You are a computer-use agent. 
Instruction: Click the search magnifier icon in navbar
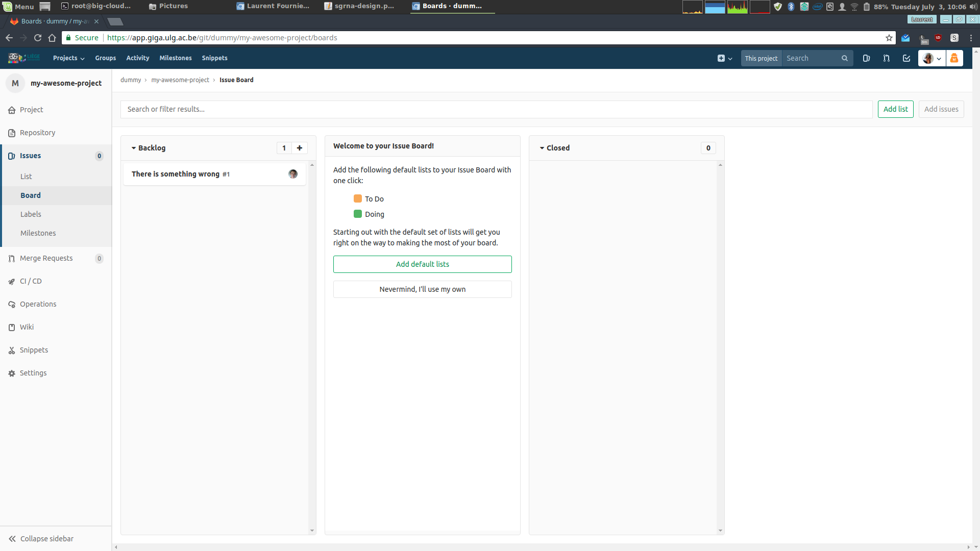click(845, 58)
